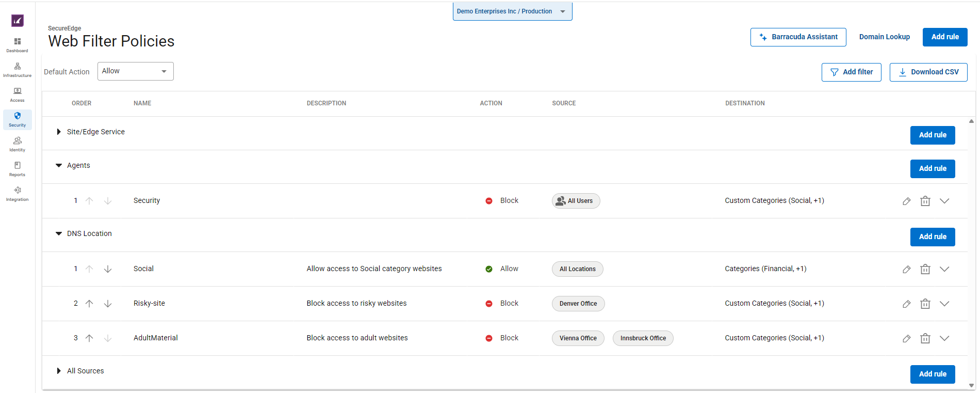
Task: Collapse the Agents group
Action: click(59, 166)
